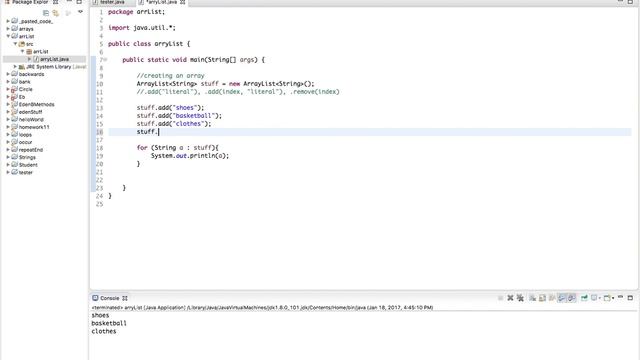The height and width of the screenshot is (360, 640).
Task: Collapse the arrList project
Action: tap(8, 36)
